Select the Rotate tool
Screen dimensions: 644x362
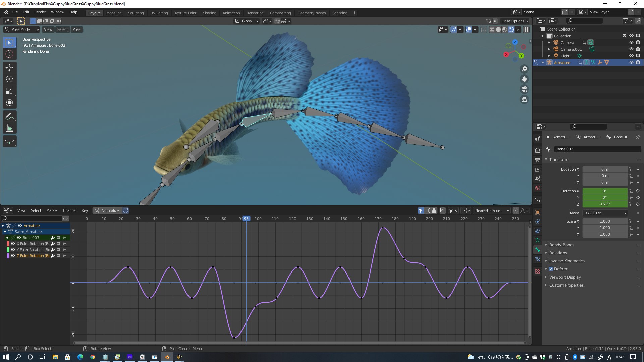(9, 79)
